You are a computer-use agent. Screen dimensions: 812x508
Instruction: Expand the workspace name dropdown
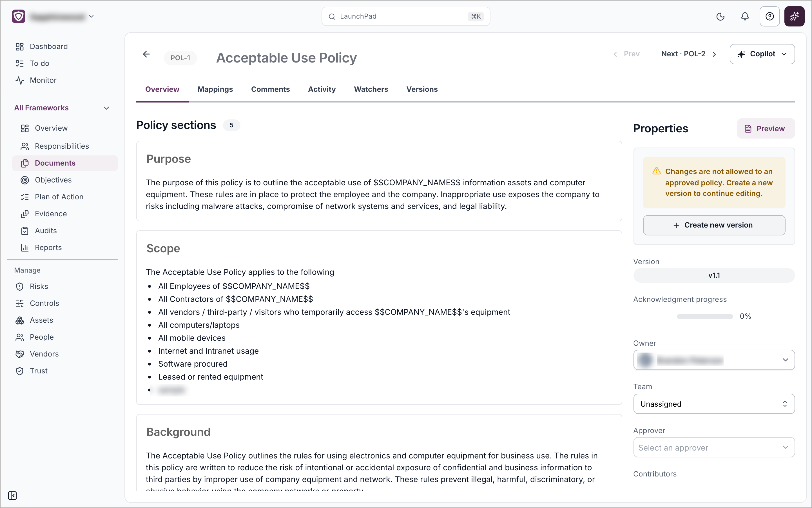click(91, 16)
